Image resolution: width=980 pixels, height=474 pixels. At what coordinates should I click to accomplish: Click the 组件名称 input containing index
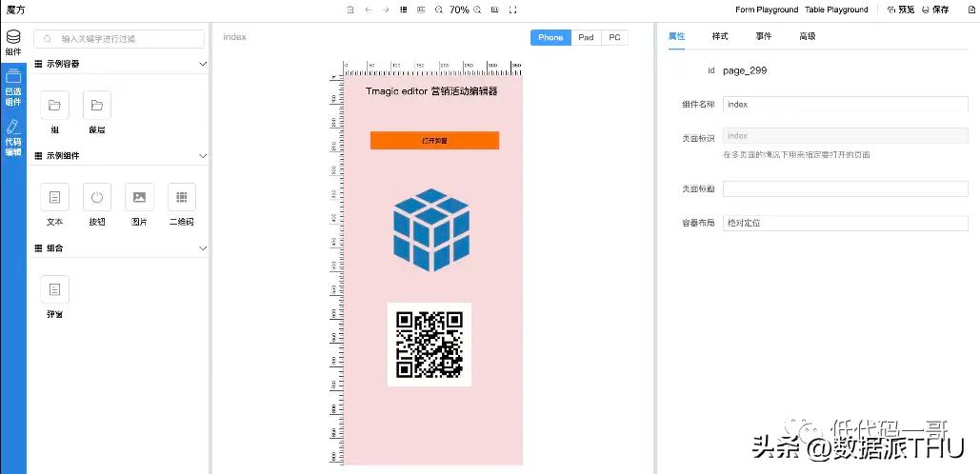(x=845, y=105)
